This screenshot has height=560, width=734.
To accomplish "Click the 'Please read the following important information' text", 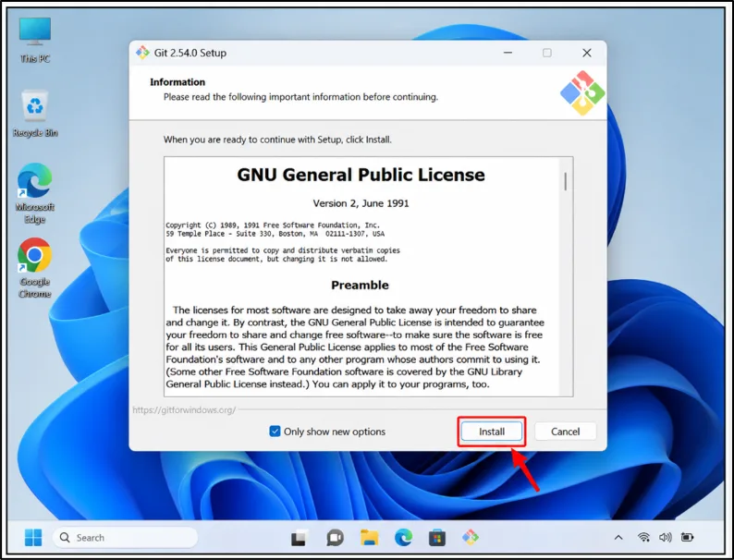I will point(300,97).
